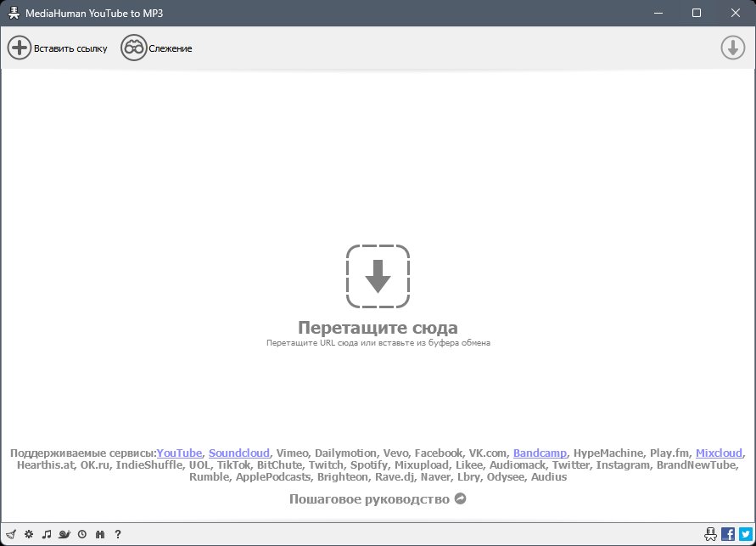
Task: Click the dashed drop-zone arrow box
Action: pos(378,276)
